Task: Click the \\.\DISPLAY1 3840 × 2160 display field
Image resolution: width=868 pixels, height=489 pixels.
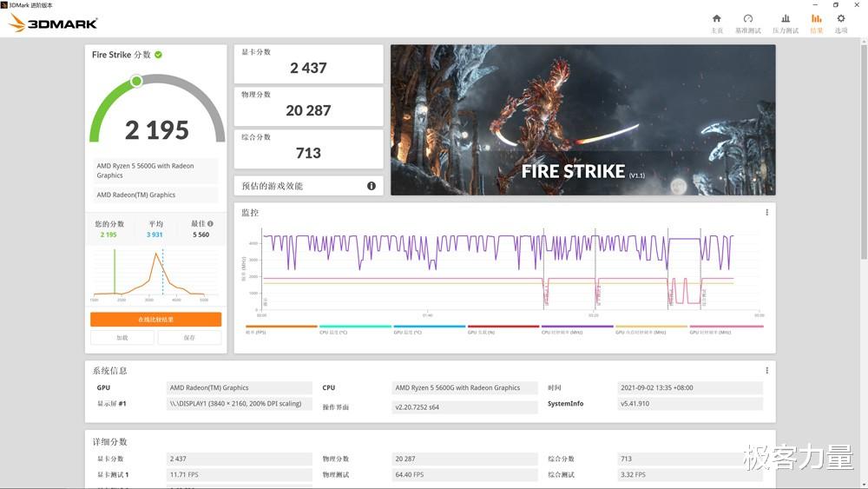Action: (240, 404)
